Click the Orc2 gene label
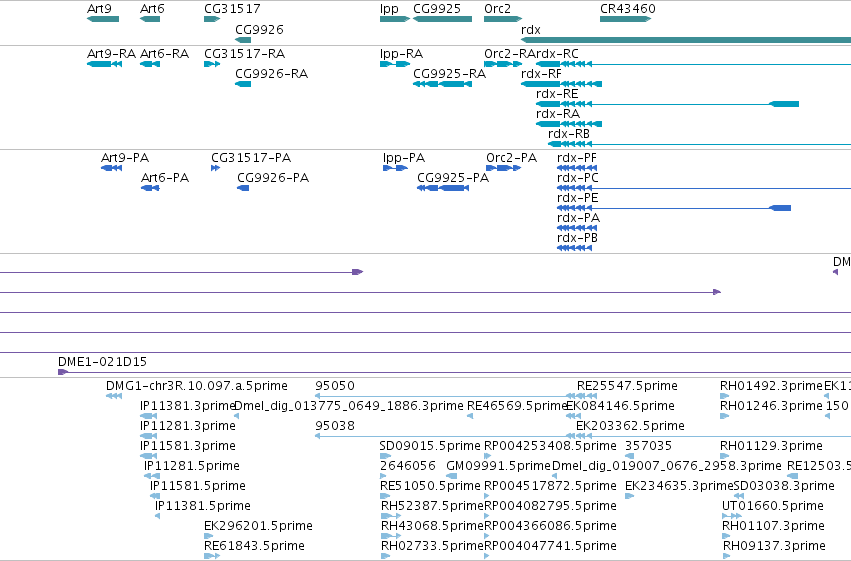This screenshot has height=561, width=851. tap(498, 9)
